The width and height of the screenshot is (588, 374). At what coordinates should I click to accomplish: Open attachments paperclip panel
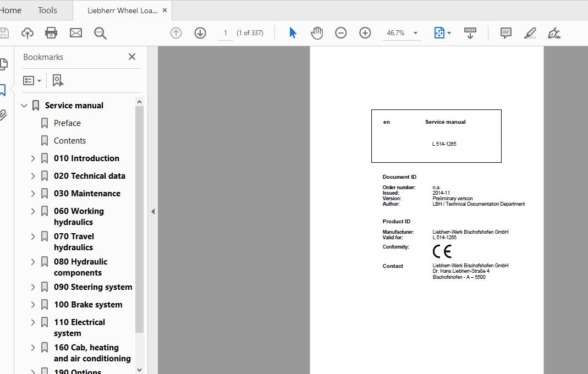point(3,115)
